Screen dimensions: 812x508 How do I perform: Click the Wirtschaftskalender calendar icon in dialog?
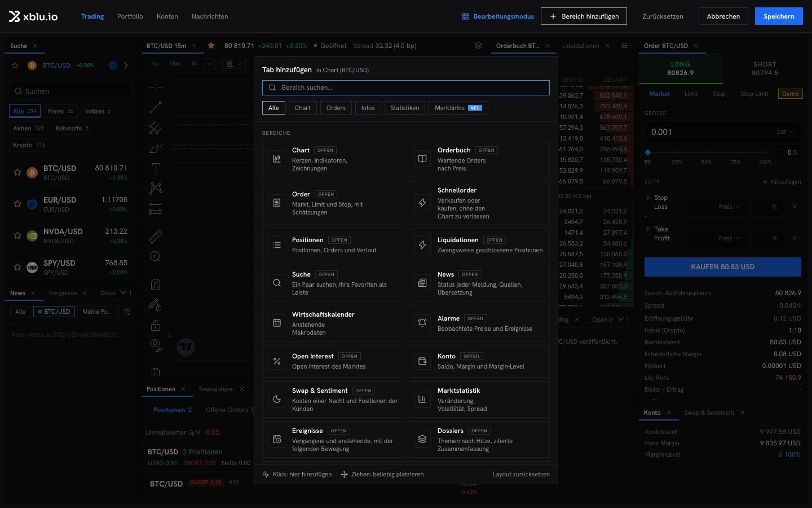(x=277, y=323)
